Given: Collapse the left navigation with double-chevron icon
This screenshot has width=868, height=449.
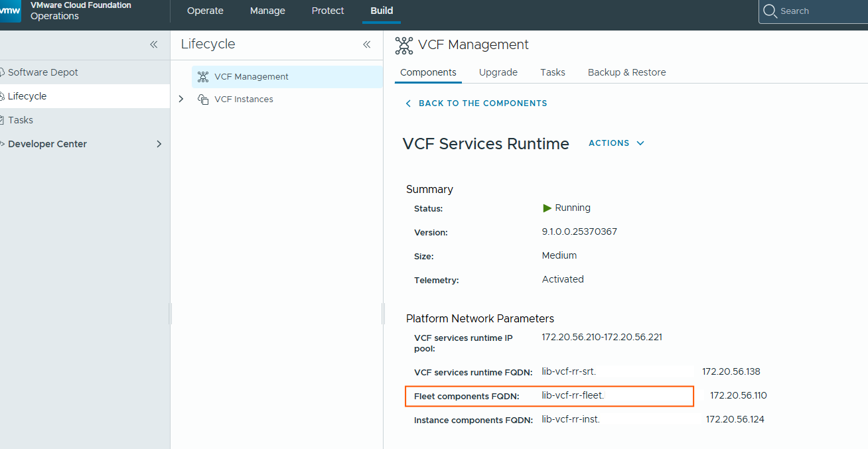Looking at the screenshot, I should click(153, 44).
